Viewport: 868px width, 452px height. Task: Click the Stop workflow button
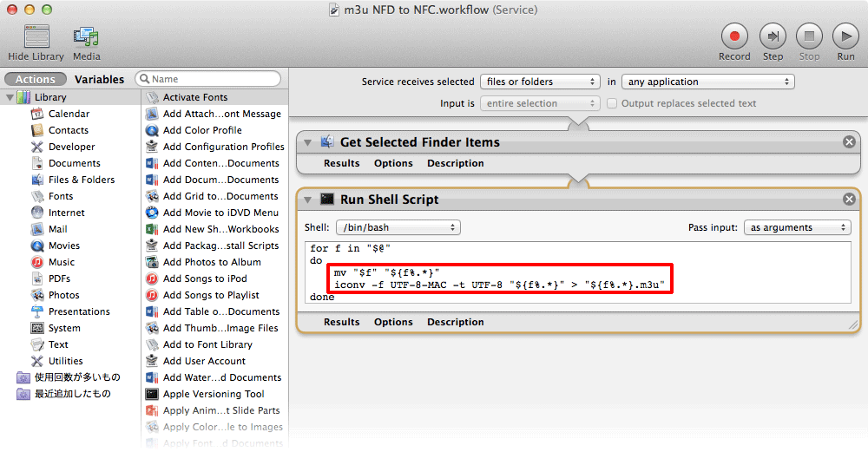pyautogui.click(x=809, y=36)
